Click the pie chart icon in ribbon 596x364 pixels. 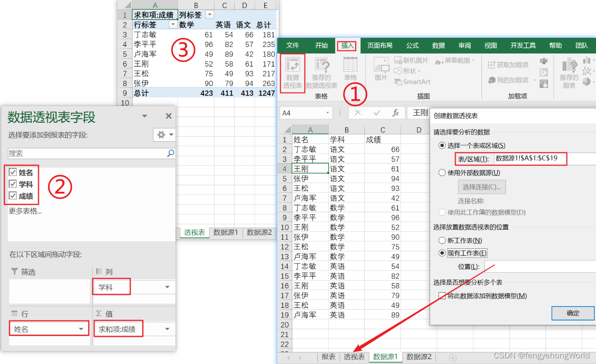click(x=587, y=81)
